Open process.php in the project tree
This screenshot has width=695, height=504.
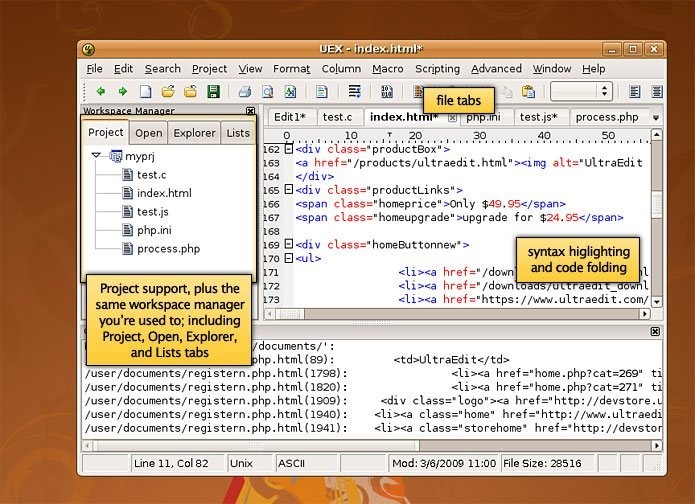point(168,249)
